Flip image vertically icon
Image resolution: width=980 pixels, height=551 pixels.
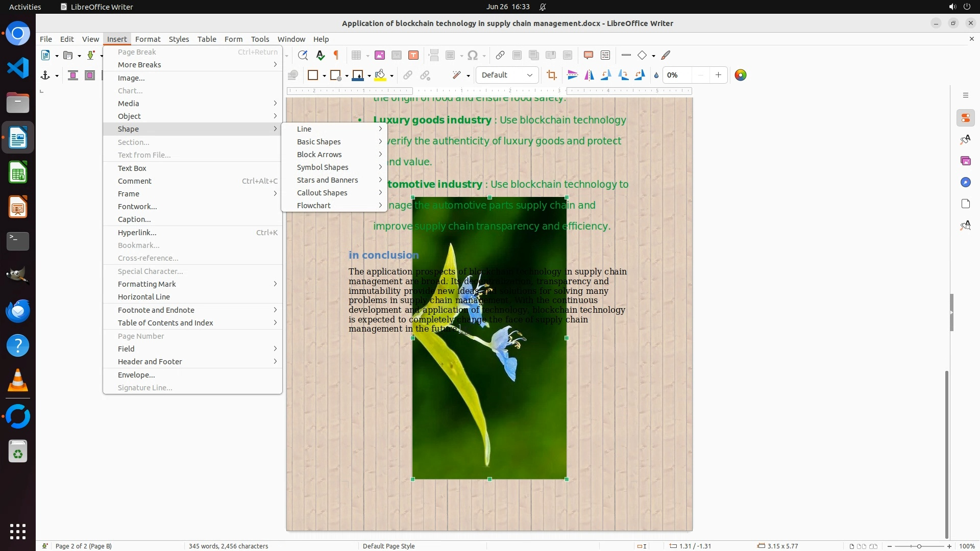tap(573, 75)
